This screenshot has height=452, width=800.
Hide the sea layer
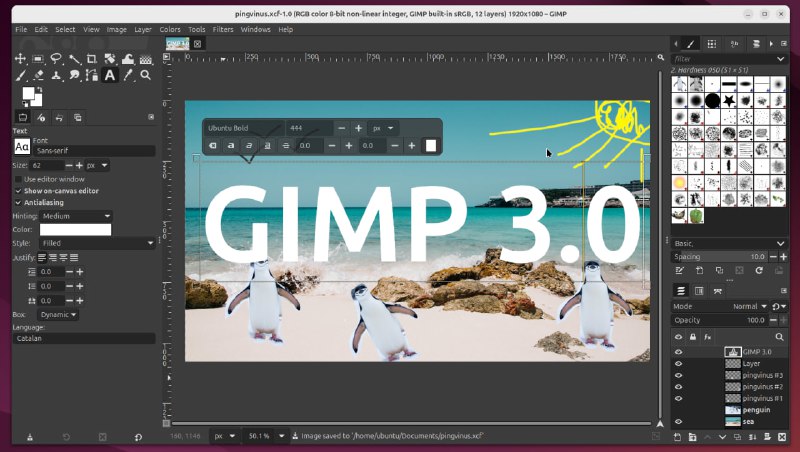point(678,422)
